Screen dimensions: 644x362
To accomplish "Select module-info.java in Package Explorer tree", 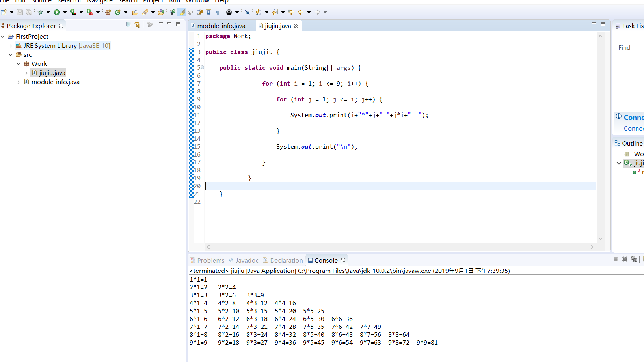I will point(52,82).
